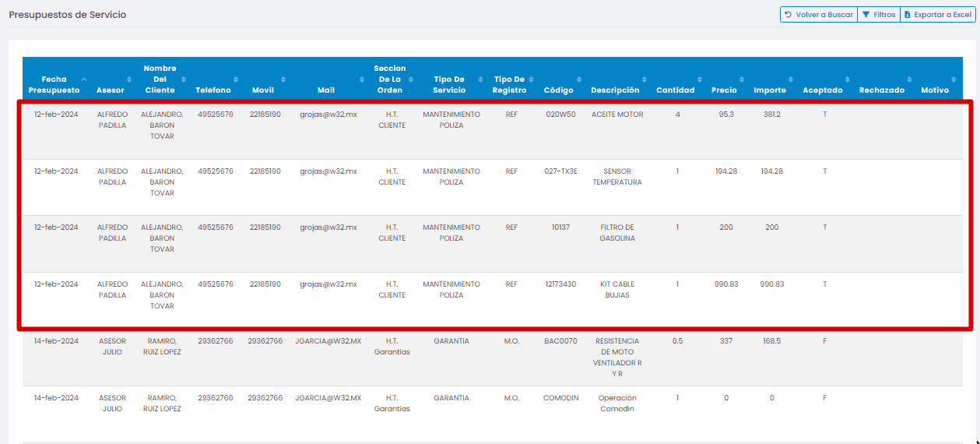980x444 pixels.
Task: Sort table by Rechazado column
Action: [x=884, y=79]
